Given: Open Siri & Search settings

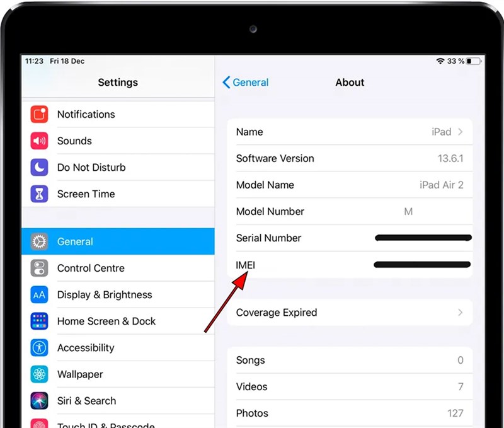Looking at the screenshot, I should [118, 401].
